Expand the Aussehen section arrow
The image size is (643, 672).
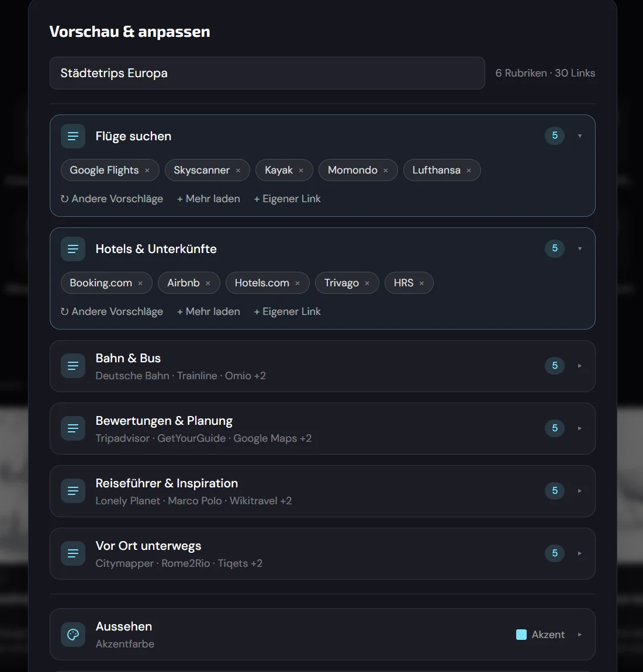pos(579,635)
